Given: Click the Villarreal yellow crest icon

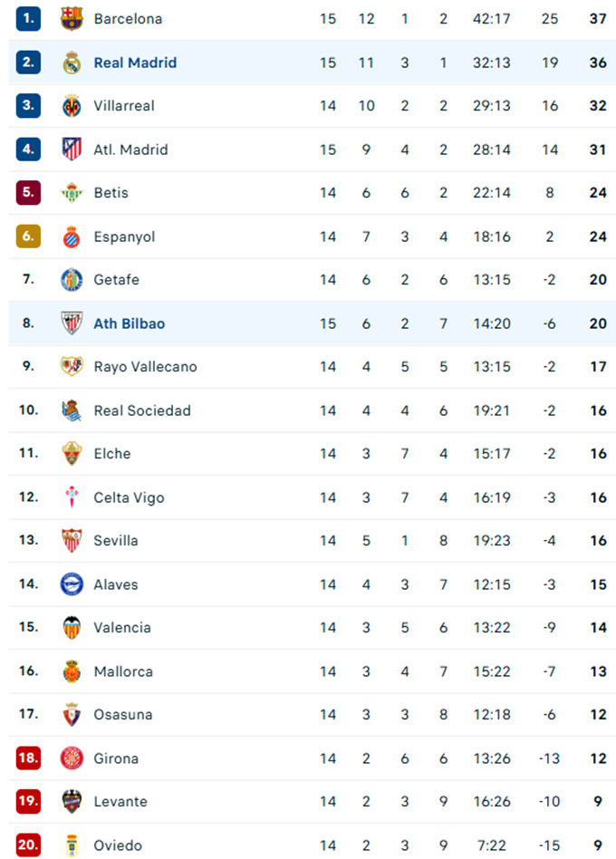Looking at the screenshot, I should tap(72, 106).
